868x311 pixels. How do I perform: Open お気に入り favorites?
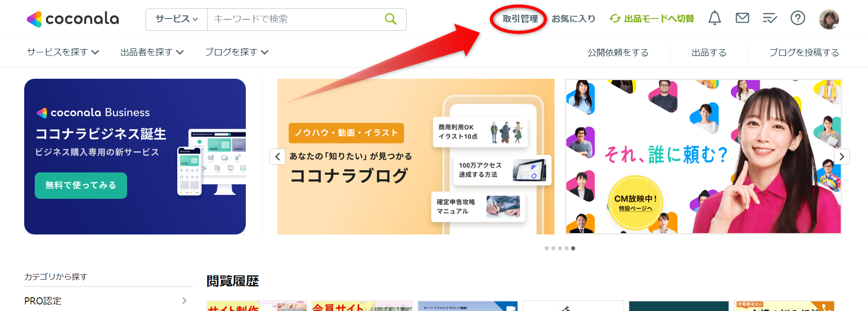point(573,19)
